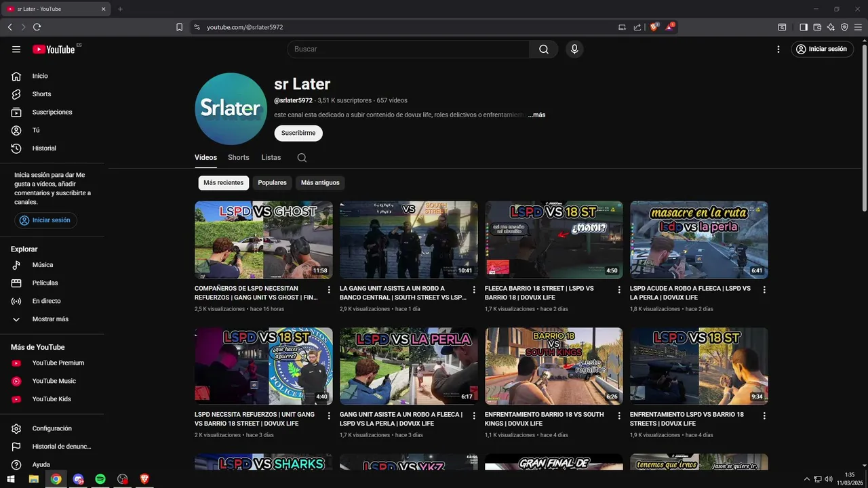
Task: Bookmark this page in address bar
Action: 179,27
